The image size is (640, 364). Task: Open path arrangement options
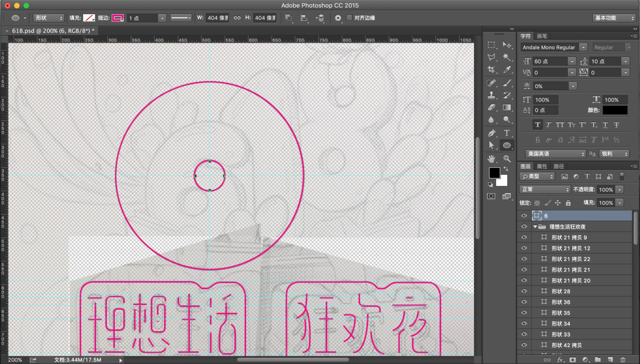[320, 18]
